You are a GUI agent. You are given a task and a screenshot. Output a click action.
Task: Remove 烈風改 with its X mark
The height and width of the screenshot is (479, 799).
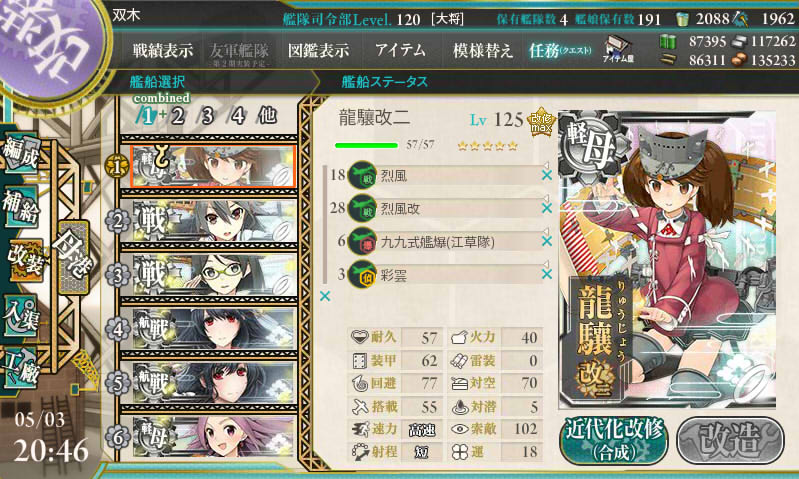(547, 208)
